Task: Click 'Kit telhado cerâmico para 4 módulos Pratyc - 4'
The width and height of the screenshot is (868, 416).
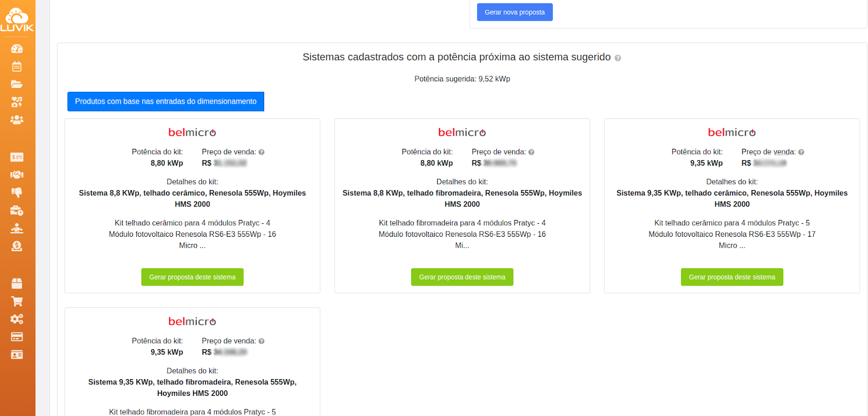Action: 193,223
